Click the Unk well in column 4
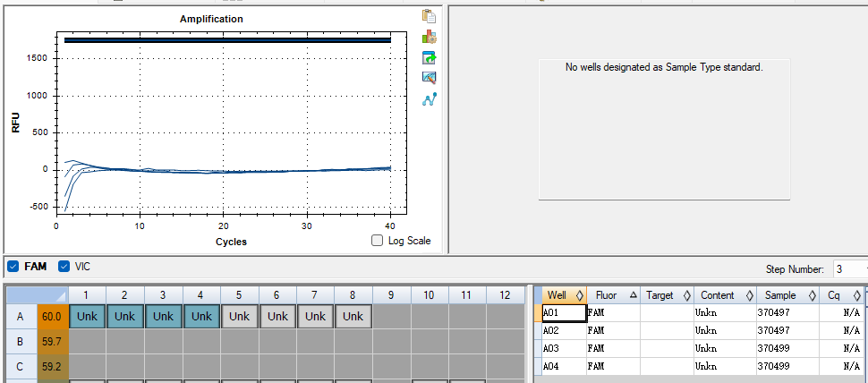The height and width of the screenshot is (383, 868). pyautogui.click(x=201, y=317)
